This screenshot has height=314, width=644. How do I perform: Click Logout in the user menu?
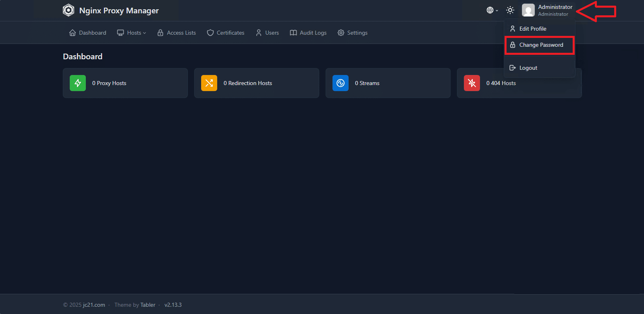528,68
